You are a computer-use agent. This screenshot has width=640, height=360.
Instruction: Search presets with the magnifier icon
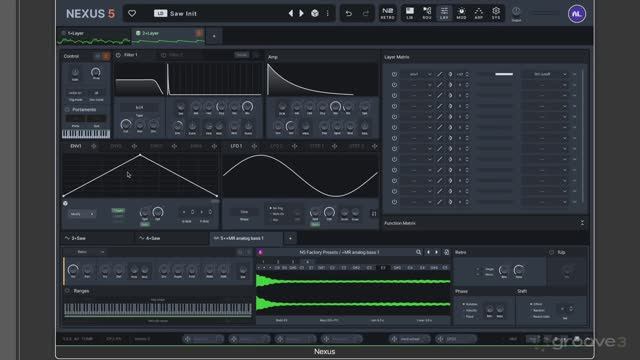click(418, 252)
